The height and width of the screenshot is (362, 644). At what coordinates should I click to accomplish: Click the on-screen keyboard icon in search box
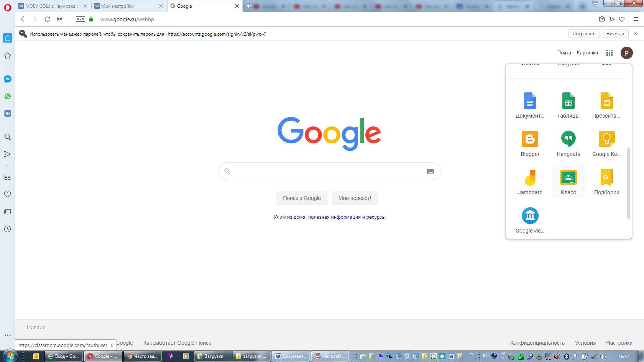[x=430, y=171]
